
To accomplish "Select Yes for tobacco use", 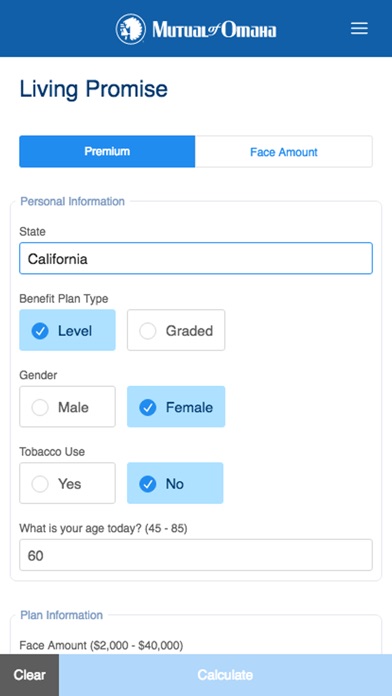I will (x=67, y=483).
